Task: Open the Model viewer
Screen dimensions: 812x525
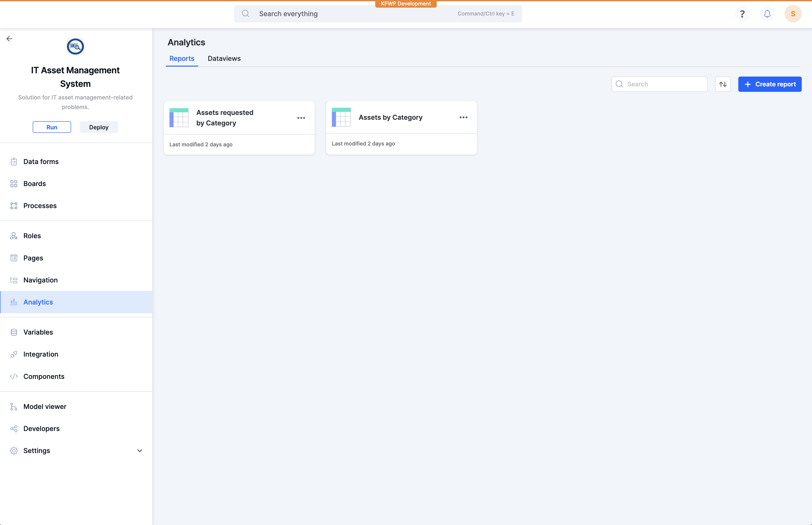Action: click(x=76, y=407)
